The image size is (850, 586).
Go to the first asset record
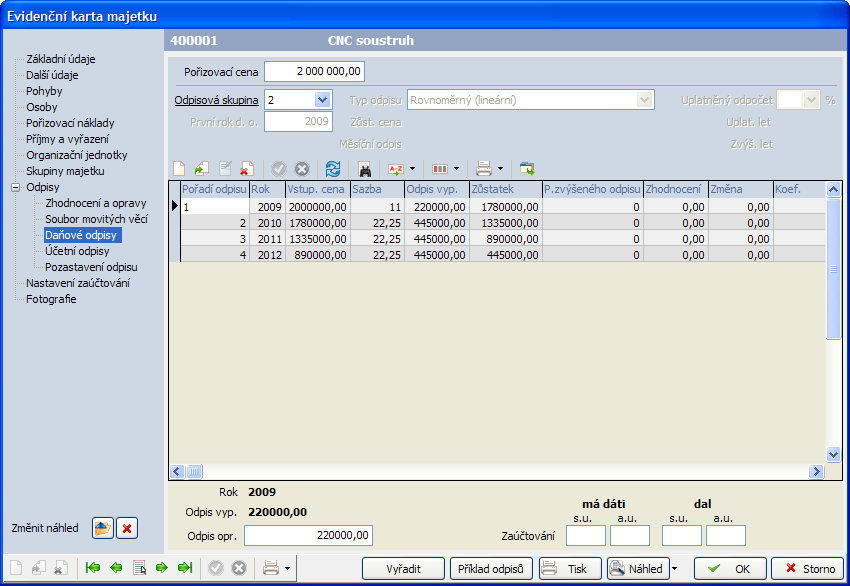coord(93,568)
